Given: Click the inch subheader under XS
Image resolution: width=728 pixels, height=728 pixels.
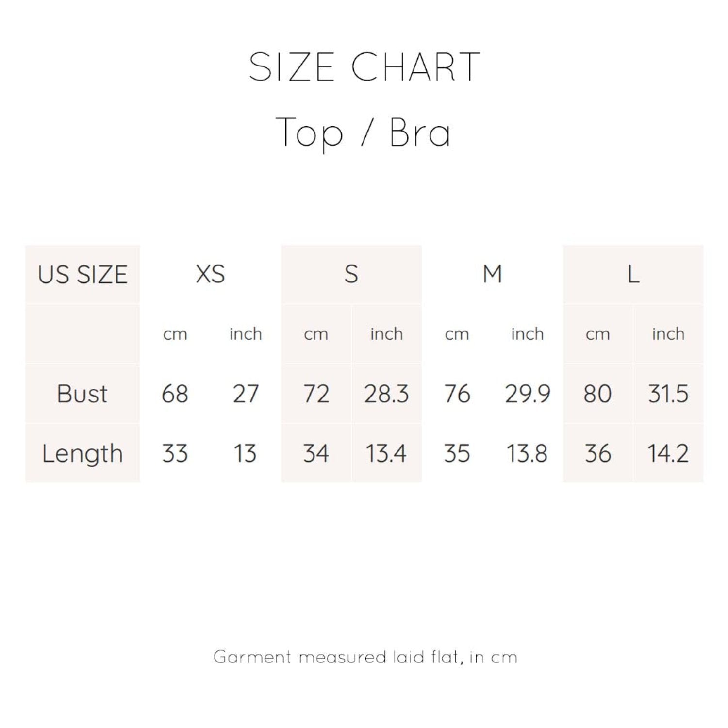Looking at the screenshot, I should [x=246, y=334].
